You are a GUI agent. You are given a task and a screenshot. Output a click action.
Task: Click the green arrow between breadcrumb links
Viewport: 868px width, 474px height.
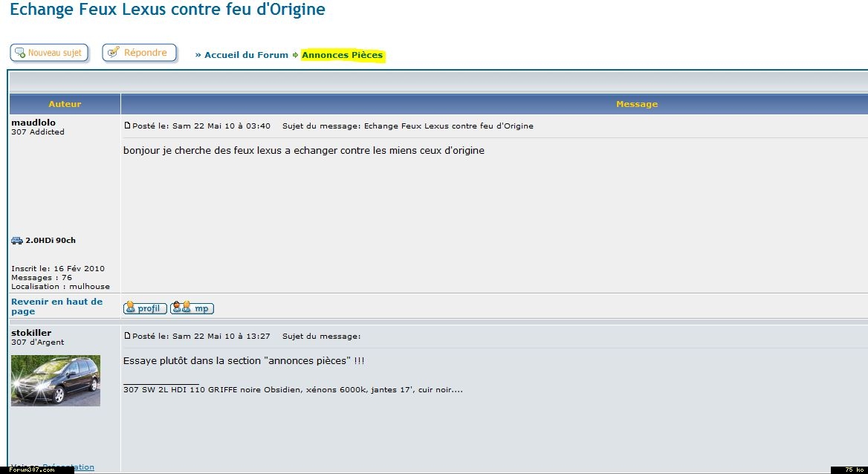pos(295,55)
